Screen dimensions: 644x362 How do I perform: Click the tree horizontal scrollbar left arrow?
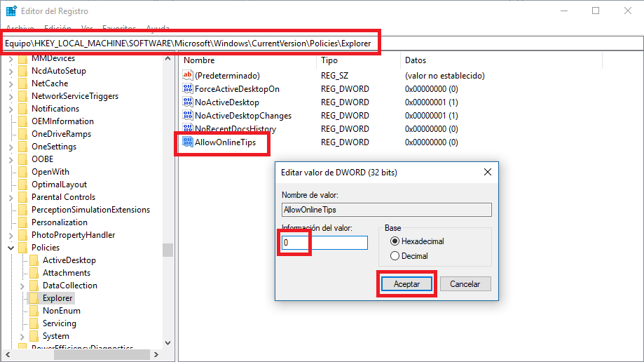point(8,354)
